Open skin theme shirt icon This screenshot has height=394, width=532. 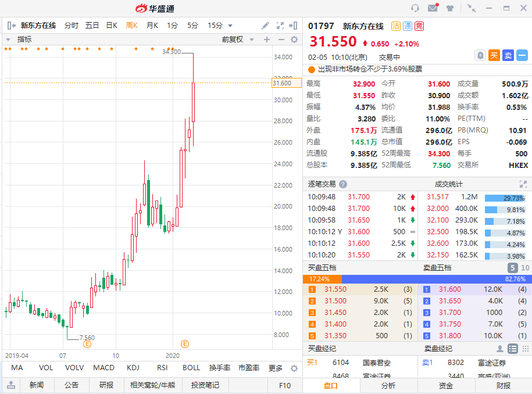[x=450, y=8]
